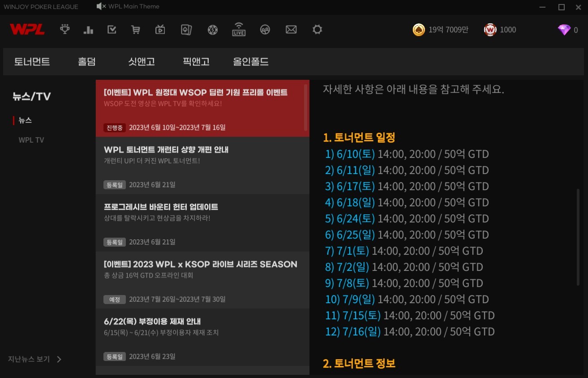Viewport: 588px width, 378px height.
Task: Click the WPL logo
Action: pyautogui.click(x=27, y=30)
